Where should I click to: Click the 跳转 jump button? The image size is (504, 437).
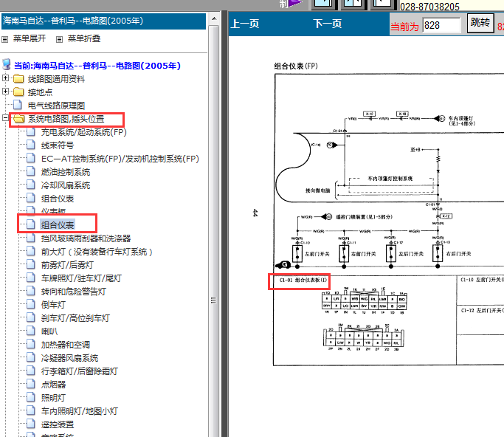(x=480, y=23)
